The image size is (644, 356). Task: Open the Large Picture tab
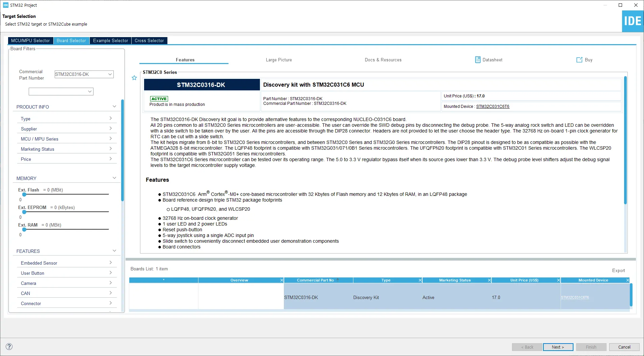pos(279,60)
